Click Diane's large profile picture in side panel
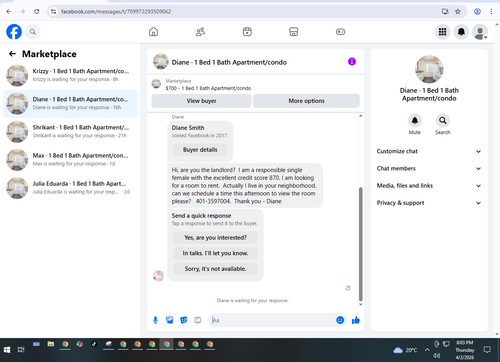 click(429, 69)
